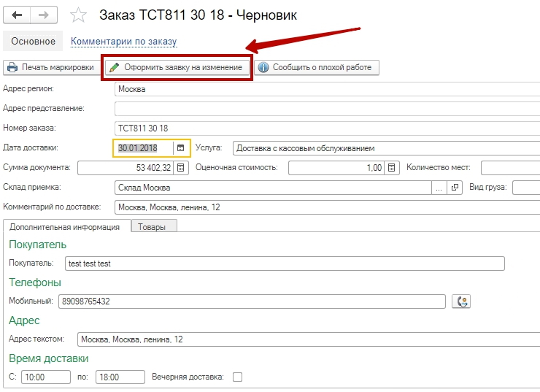The width and height of the screenshot is (540, 392).
Task: Click Оформить заявку на изменение button
Action: (177, 67)
